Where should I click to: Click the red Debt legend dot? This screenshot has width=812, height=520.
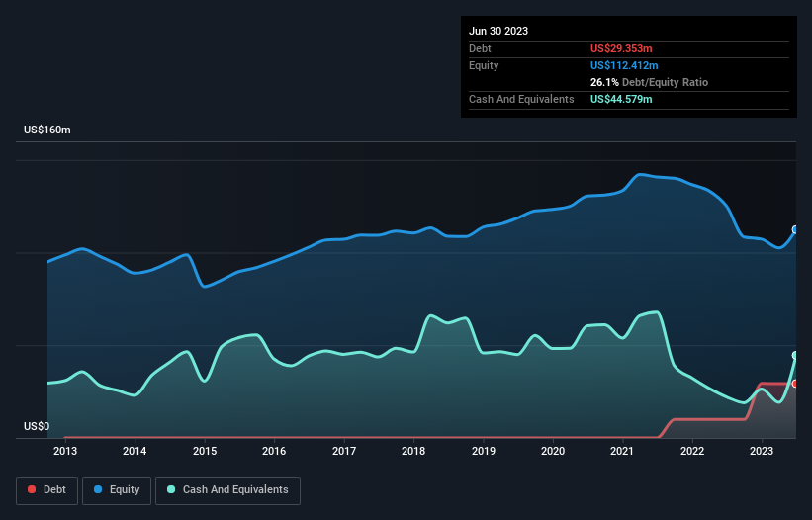click(x=32, y=489)
